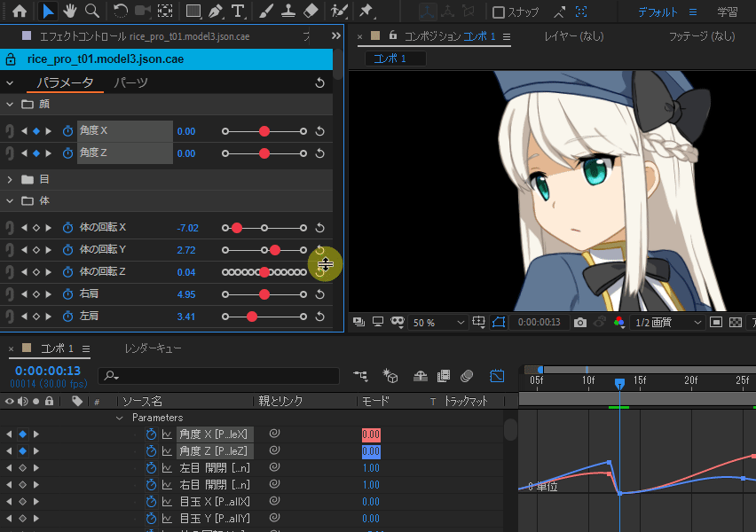The image size is (756, 532).
Task: Open the 1/2 画質 resolution dropdown
Action: pyautogui.click(x=667, y=323)
